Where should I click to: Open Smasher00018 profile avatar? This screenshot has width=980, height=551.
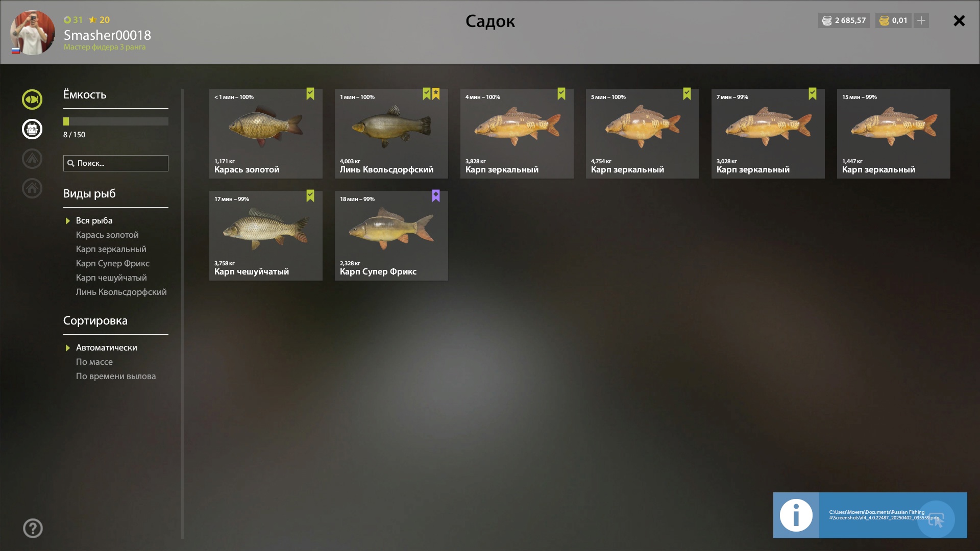pyautogui.click(x=33, y=33)
